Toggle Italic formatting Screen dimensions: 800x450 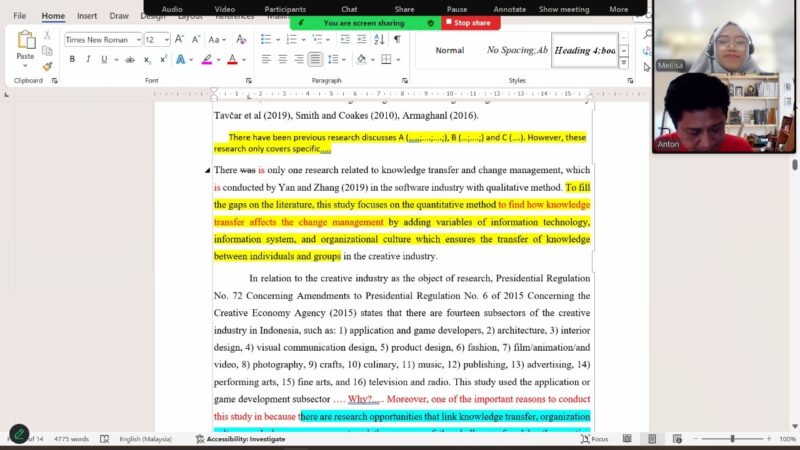88,60
